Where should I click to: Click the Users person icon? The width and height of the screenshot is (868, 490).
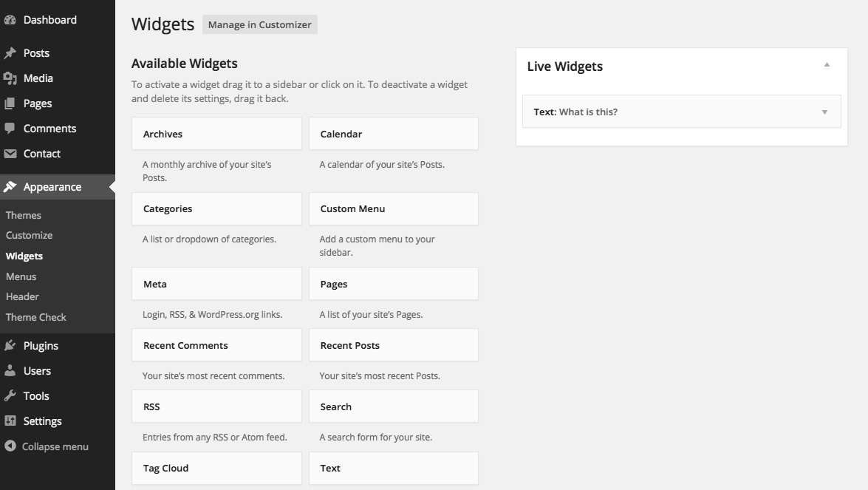10,371
